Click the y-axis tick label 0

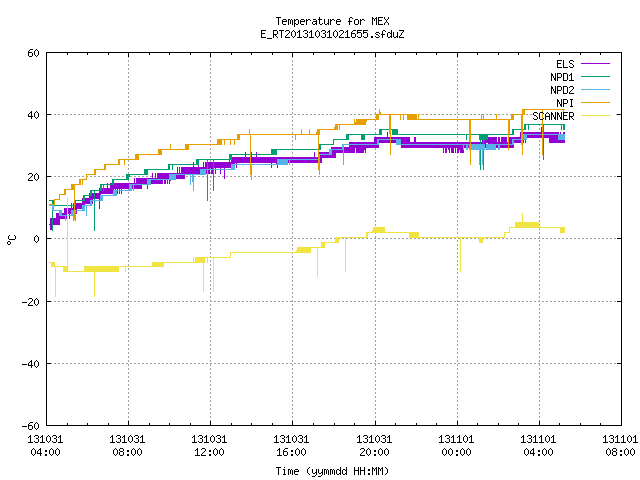[36, 239]
